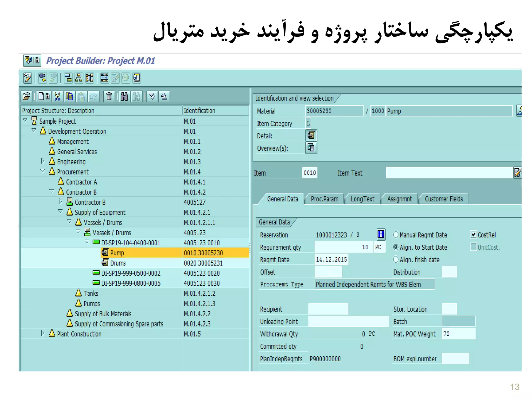532x399 pixels.
Task: Open the Customer Fields tab
Action: 443,199
